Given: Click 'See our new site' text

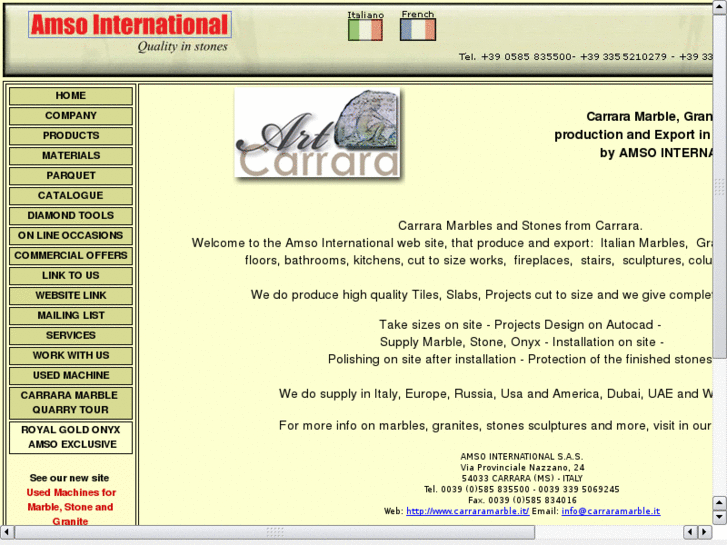Looking at the screenshot, I should [x=70, y=478].
